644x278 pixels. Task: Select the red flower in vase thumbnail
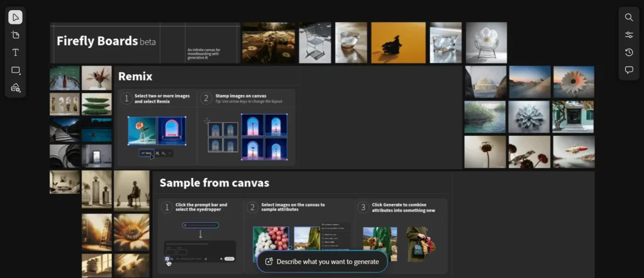[96, 78]
